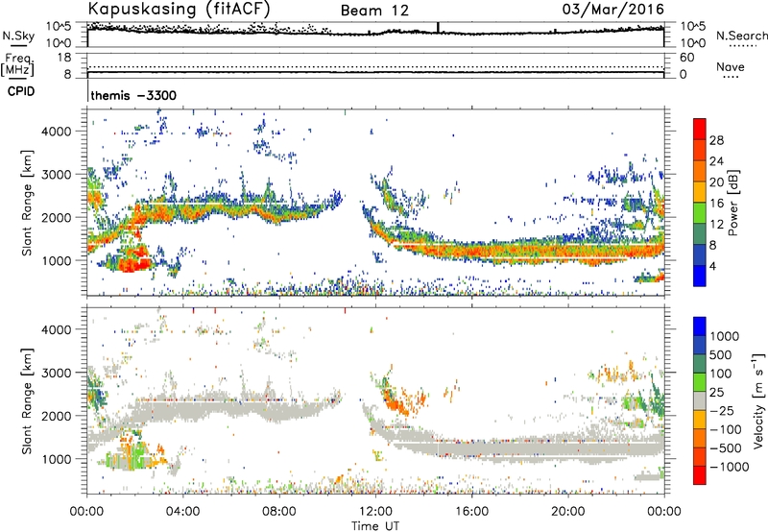The height and width of the screenshot is (532, 768).
Task: Click the "12:00" time tick label
Action: (x=375, y=512)
